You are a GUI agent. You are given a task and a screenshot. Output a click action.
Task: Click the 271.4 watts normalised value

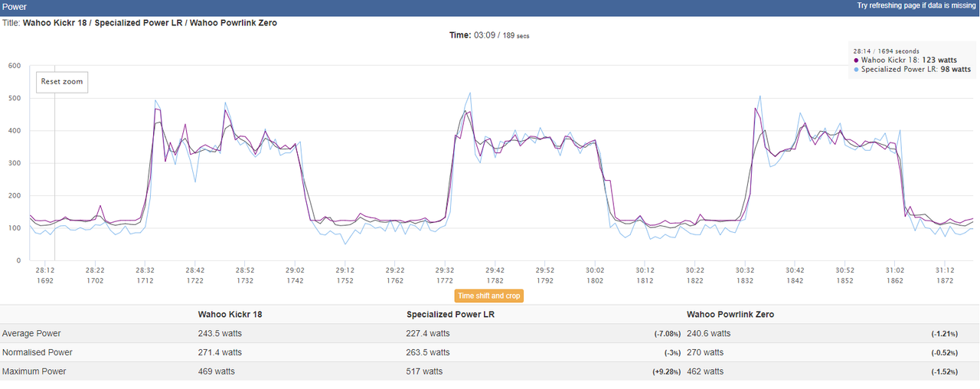(x=220, y=352)
